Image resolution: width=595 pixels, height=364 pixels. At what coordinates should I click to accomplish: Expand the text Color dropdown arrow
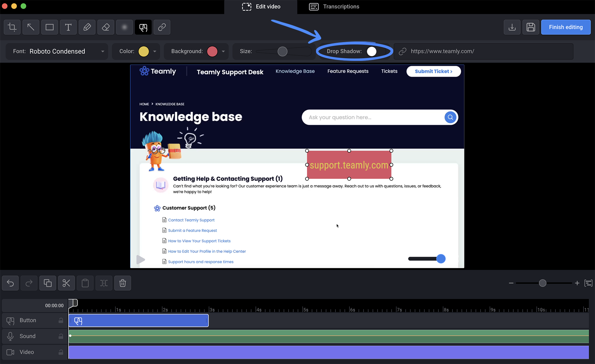155,52
